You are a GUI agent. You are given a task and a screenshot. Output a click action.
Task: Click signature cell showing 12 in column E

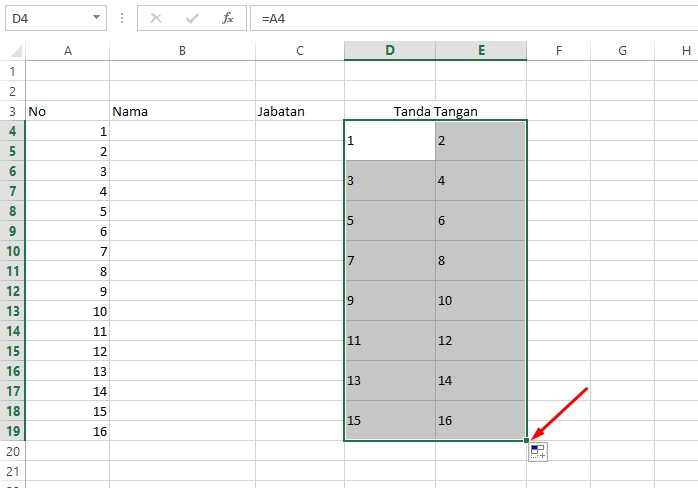click(x=481, y=341)
